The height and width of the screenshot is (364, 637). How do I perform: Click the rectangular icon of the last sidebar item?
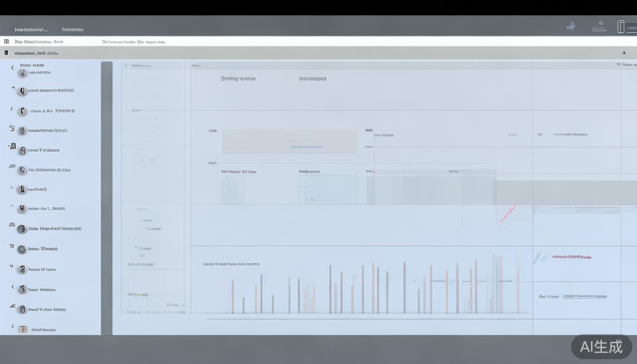[23, 329]
